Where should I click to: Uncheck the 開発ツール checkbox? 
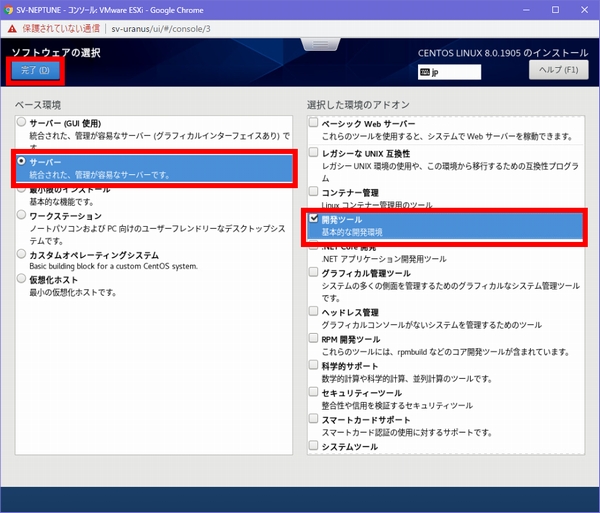click(313, 218)
